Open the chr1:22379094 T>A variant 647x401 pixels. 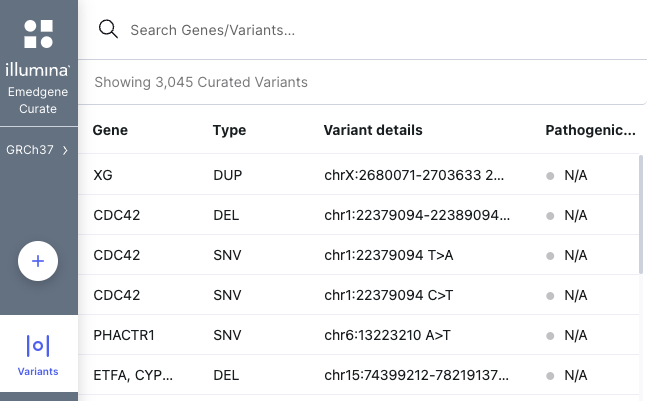point(389,255)
